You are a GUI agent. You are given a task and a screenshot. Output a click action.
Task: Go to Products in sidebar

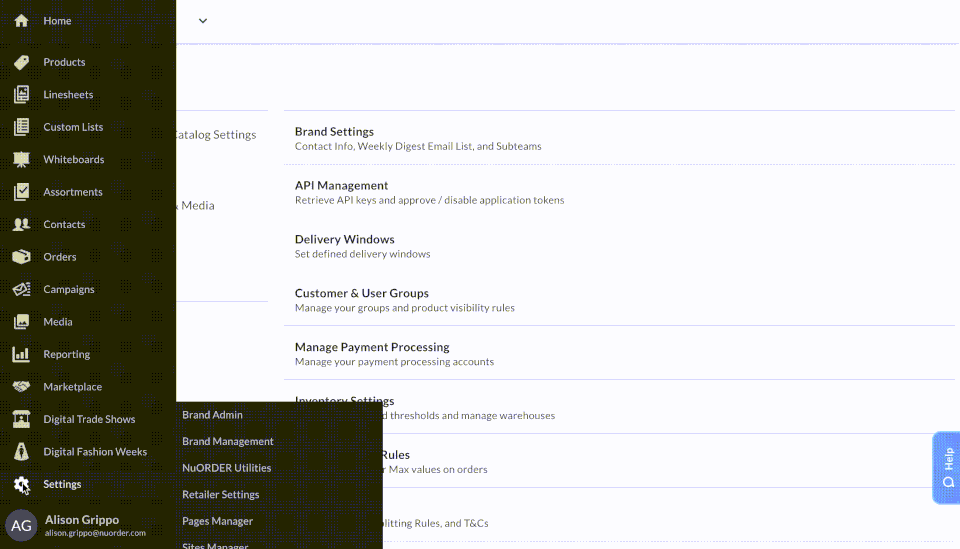[64, 62]
